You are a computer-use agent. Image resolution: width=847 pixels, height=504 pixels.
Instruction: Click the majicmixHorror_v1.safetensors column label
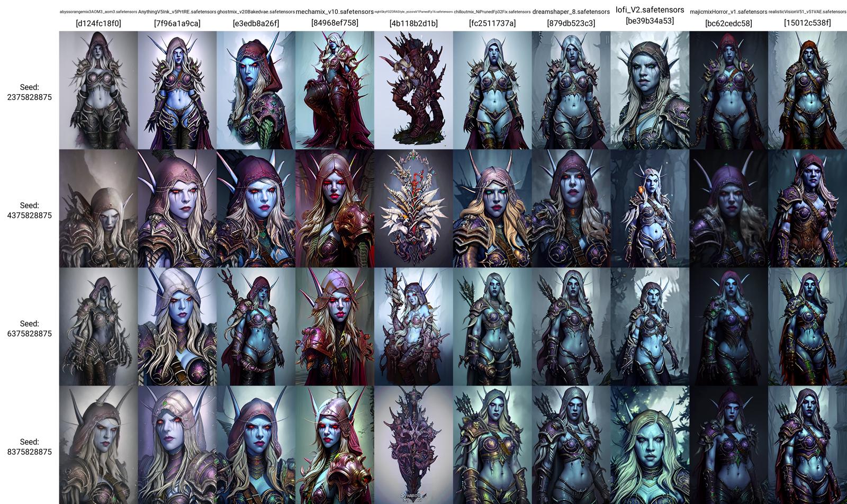[x=728, y=12]
